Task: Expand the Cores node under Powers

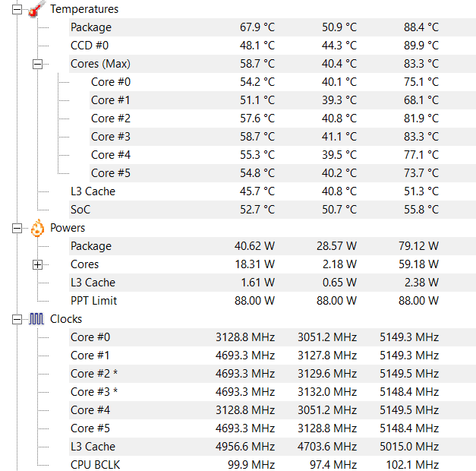Action: click(x=37, y=264)
